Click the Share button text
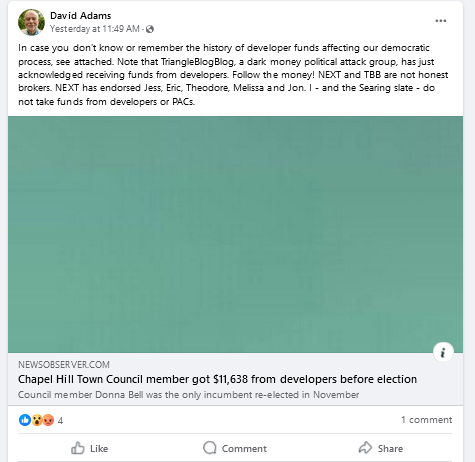This screenshot has height=462, width=475. pyautogui.click(x=390, y=449)
